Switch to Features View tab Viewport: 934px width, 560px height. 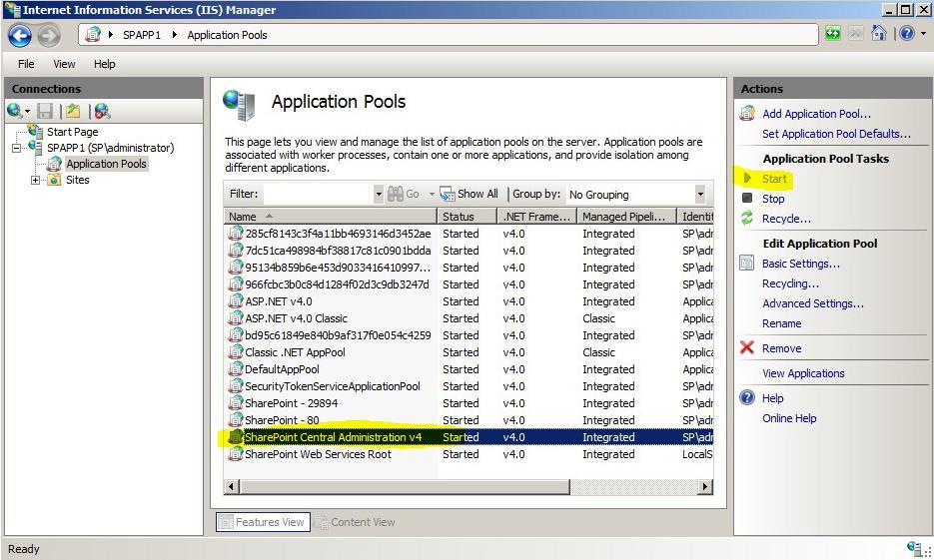coord(263,522)
